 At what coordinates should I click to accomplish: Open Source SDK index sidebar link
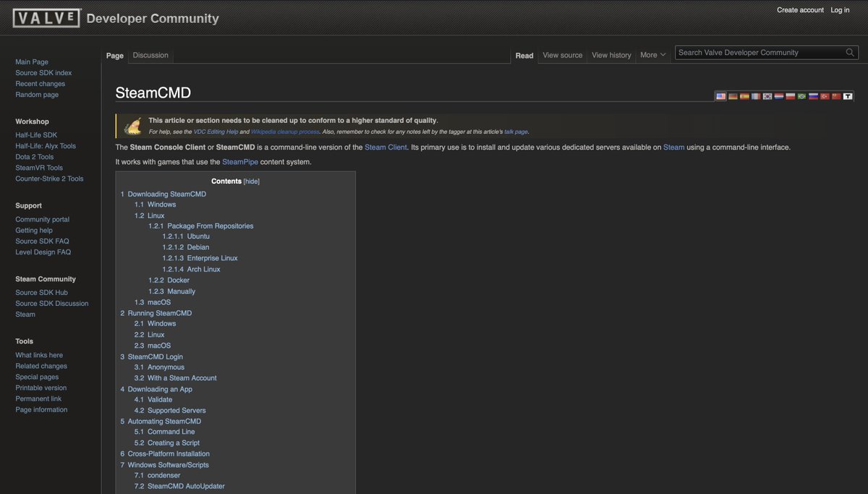pyautogui.click(x=43, y=73)
